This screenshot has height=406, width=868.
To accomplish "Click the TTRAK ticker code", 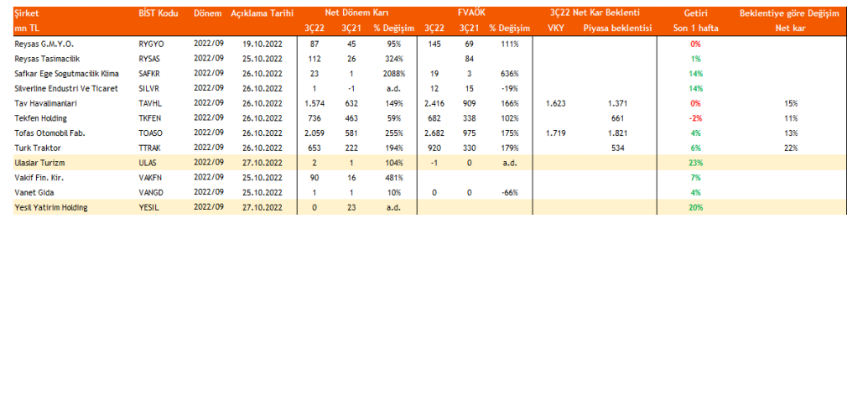I will point(150,148).
